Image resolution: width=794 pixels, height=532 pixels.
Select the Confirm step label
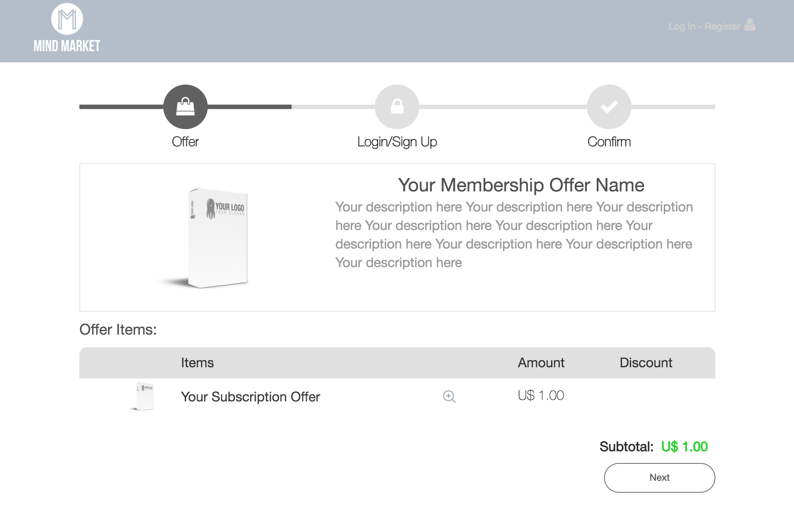point(609,142)
